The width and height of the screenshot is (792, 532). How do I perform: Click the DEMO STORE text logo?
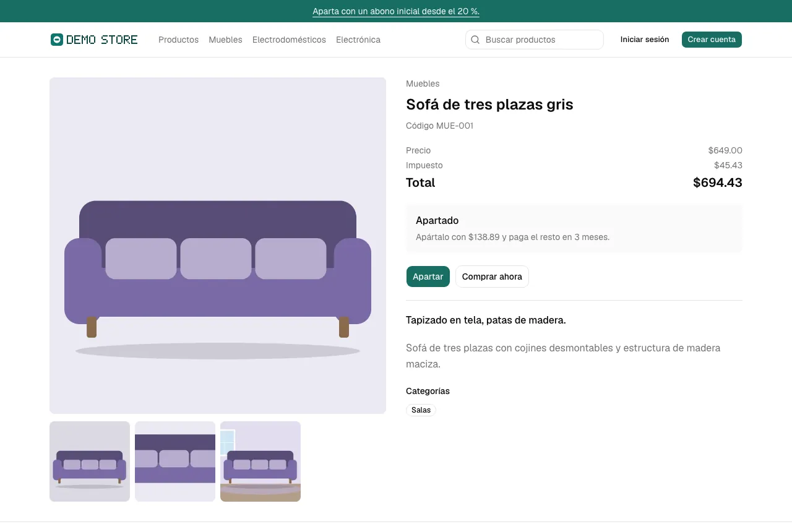[x=102, y=40]
